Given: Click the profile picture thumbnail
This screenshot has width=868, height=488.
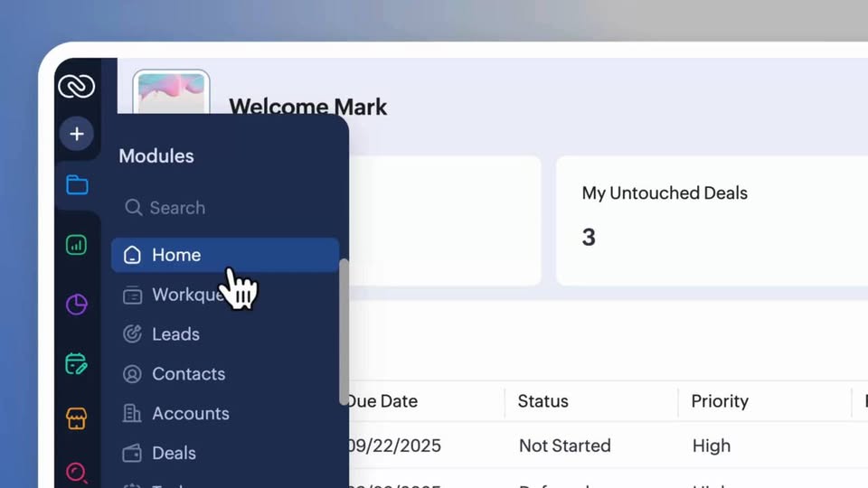Looking at the screenshot, I should [171, 92].
